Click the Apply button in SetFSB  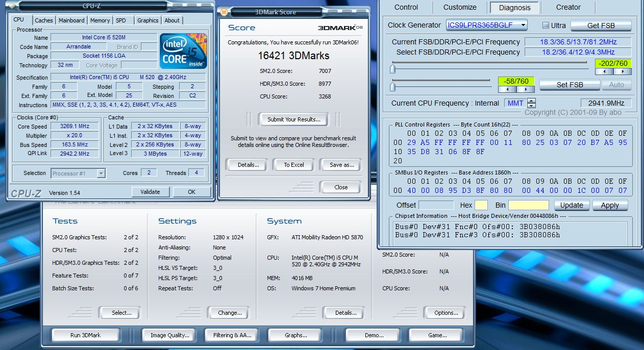point(610,205)
